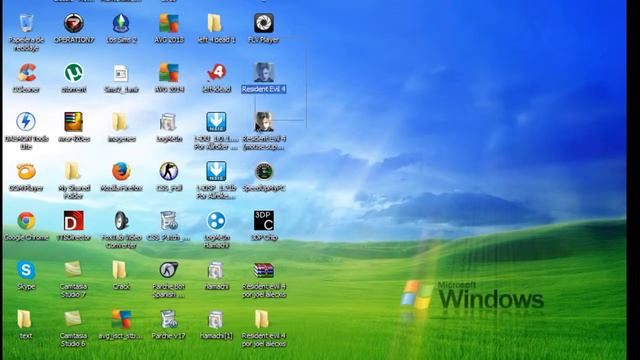Open the Resident evil 4 por joel alecos folder
Screen dimensions: 640x360
point(262,319)
